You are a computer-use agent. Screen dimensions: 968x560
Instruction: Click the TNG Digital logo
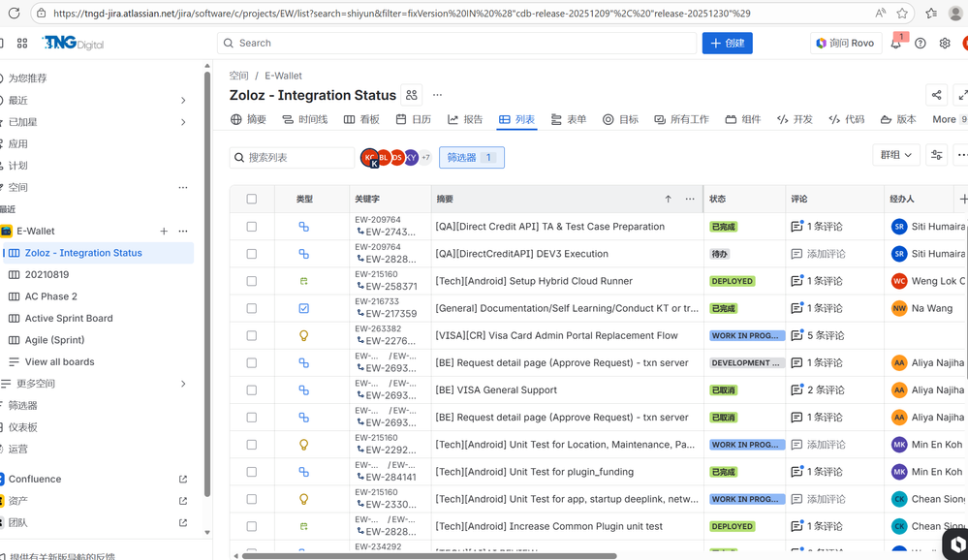pyautogui.click(x=73, y=43)
